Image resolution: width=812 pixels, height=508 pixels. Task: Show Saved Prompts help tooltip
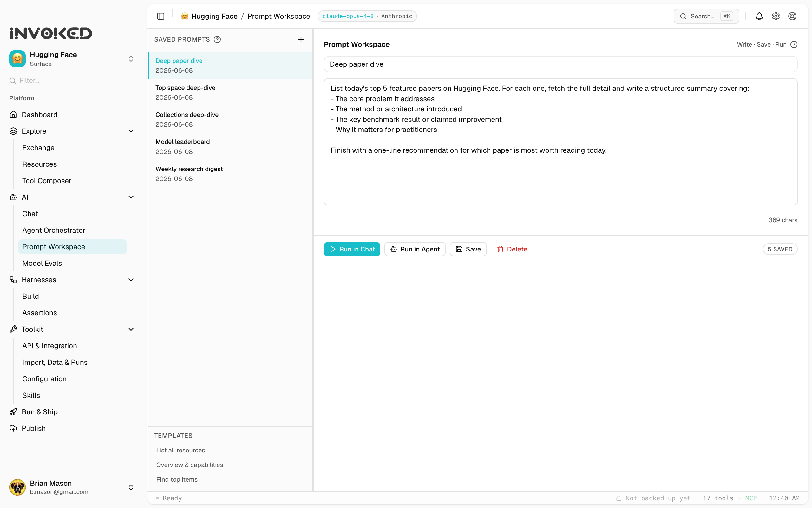[x=217, y=39]
